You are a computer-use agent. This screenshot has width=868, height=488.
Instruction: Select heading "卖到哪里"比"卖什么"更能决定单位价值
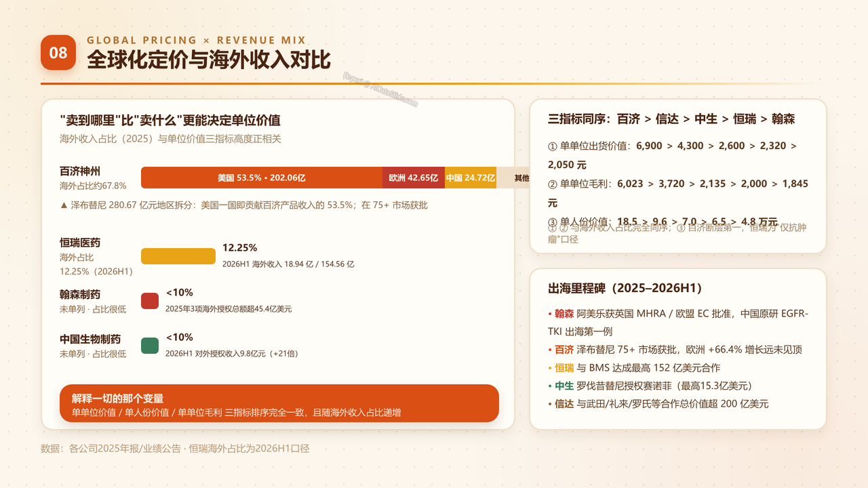pos(170,121)
